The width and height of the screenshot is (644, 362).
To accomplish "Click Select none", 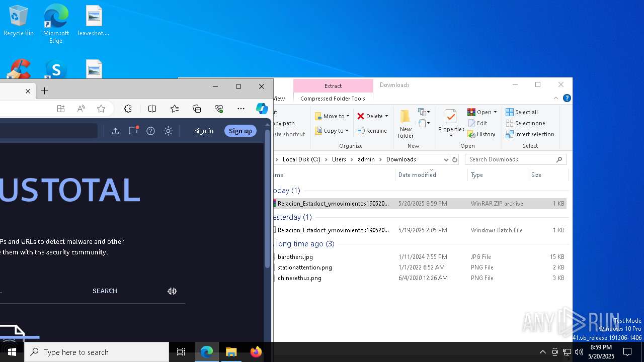I will 525,123.
